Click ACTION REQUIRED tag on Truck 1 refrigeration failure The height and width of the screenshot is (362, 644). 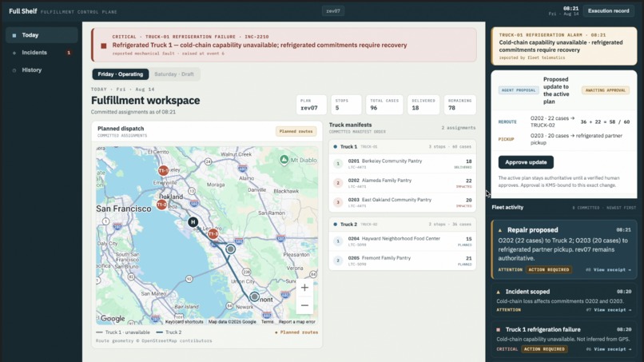[x=544, y=349]
